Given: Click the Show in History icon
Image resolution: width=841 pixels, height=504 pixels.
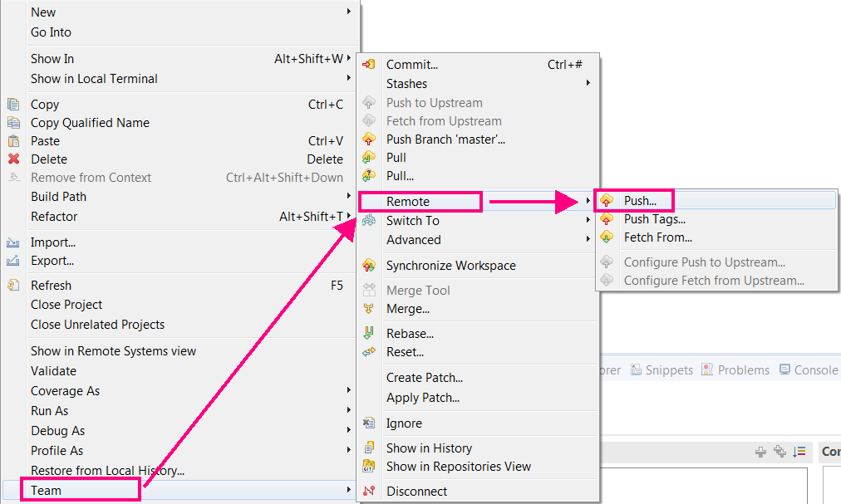Looking at the screenshot, I should (x=369, y=448).
